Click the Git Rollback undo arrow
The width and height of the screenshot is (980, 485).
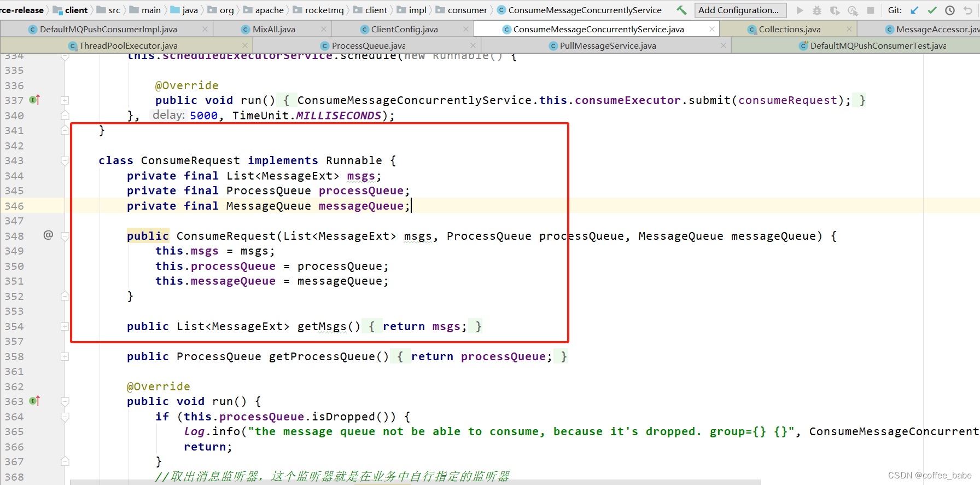[968, 10]
